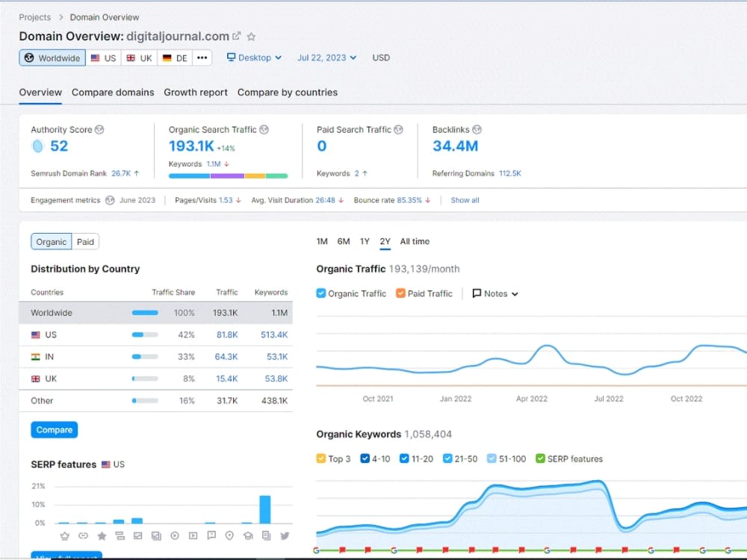The height and width of the screenshot is (560, 747).
Task: Expand the Notes dropdown
Action: tap(495, 293)
